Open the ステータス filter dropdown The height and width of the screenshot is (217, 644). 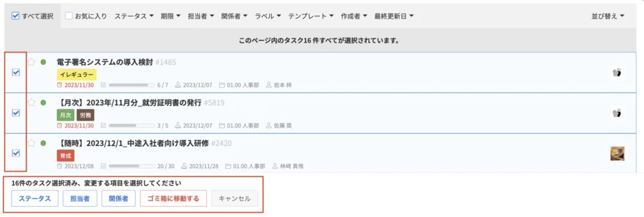pos(134,16)
